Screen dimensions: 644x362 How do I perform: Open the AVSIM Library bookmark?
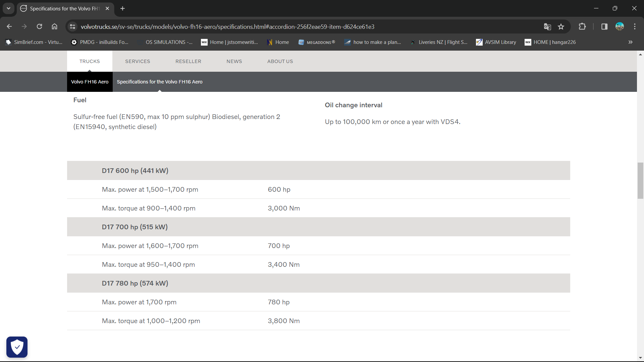[496, 42]
